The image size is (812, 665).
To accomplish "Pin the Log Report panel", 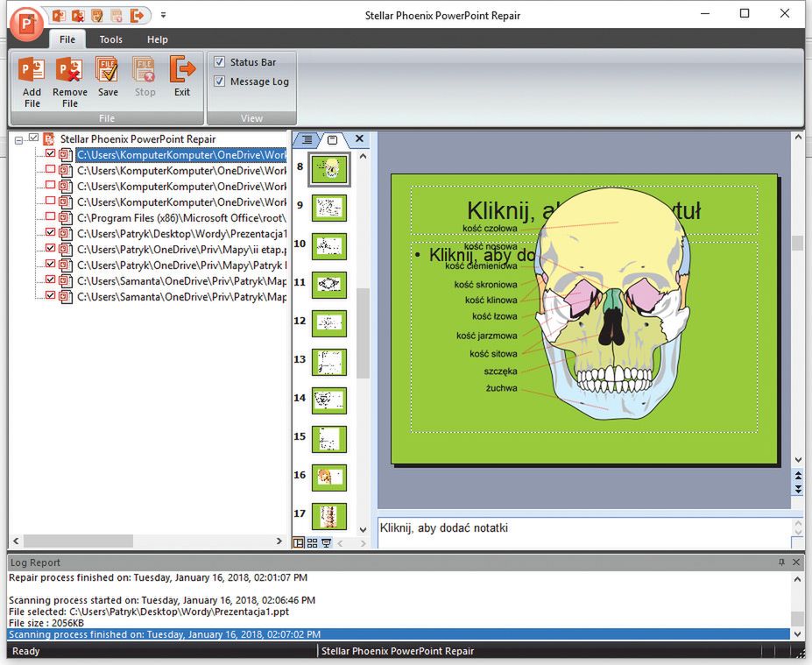I will 781,562.
